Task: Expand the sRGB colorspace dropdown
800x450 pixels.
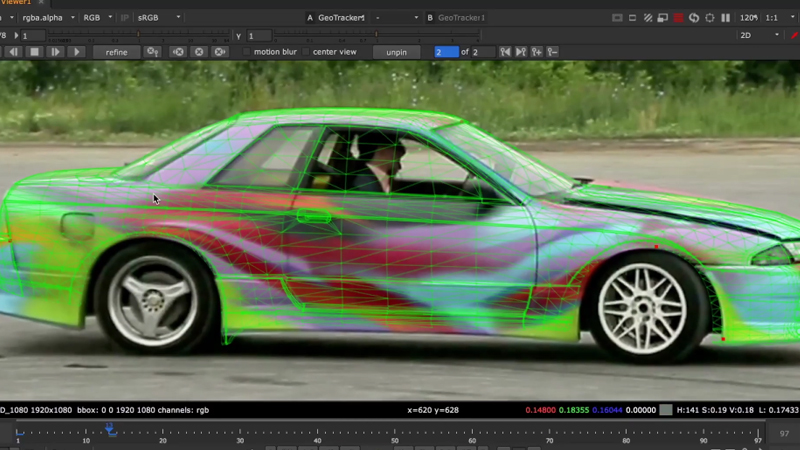Action: [158, 18]
